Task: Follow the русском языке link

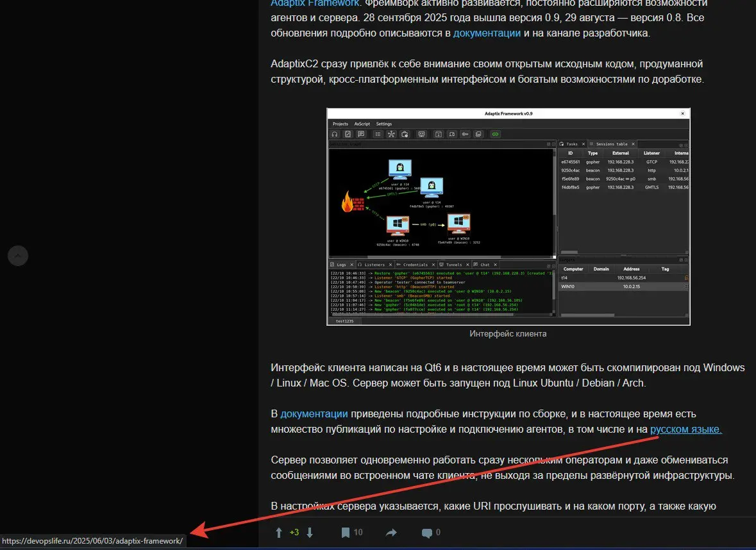Action: point(685,429)
